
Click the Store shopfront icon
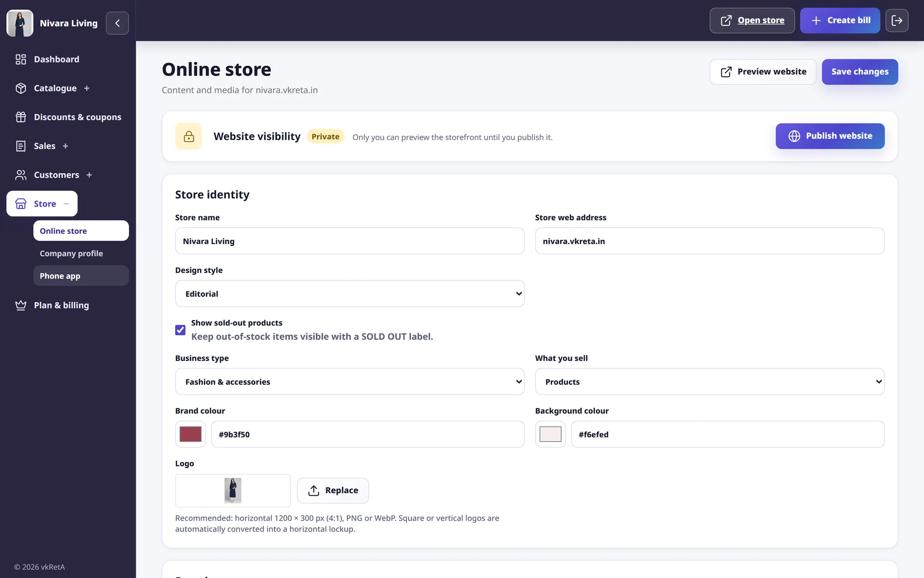click(21, 204)
